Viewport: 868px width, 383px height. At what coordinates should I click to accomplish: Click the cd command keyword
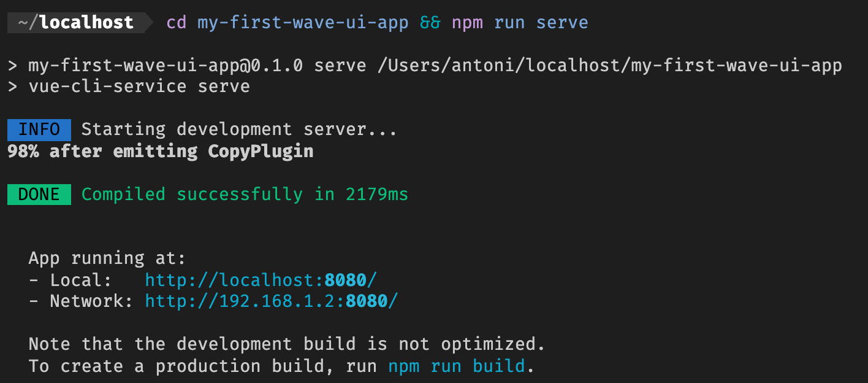(177, 22)
